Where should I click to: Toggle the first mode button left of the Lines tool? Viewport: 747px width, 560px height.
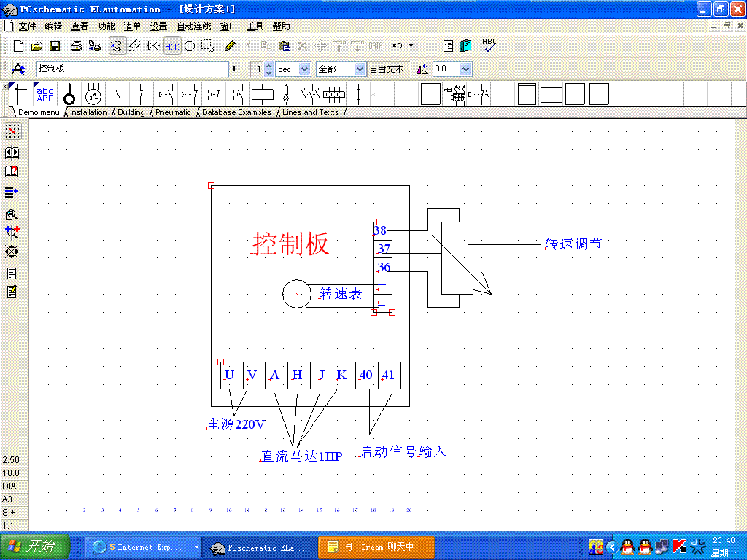[117, 46]
